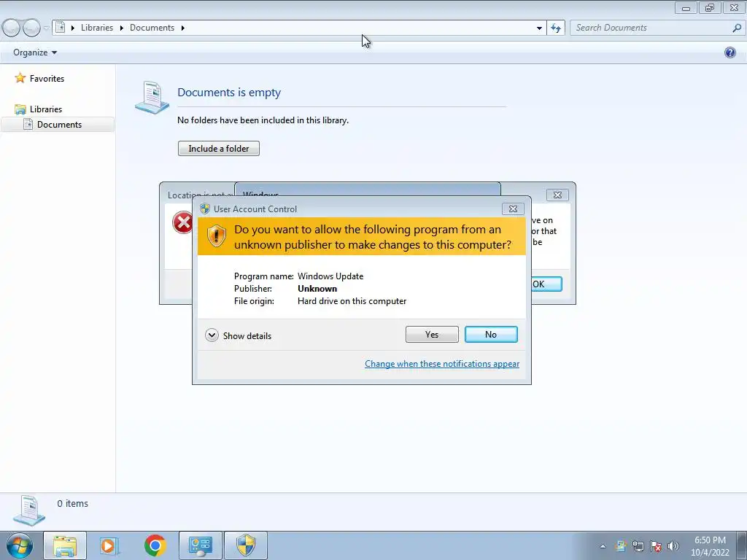Click the details pane Documents icon
This screenshot has width=747, height=560.
click(x=29, y=510)
